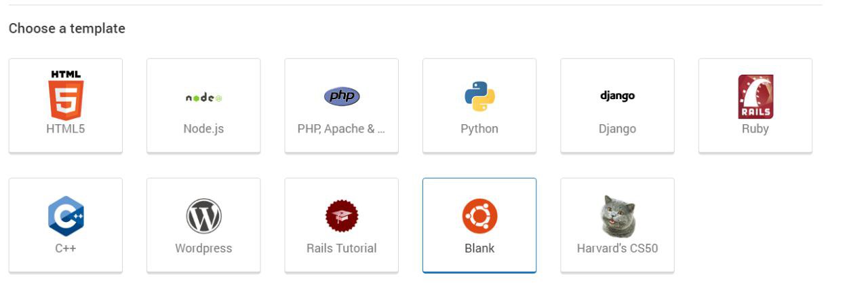Image resolution: width=868 pixels, height=296 pixels.
Task: Select the Node.js logo icon
Action: (x=203, y=97)
